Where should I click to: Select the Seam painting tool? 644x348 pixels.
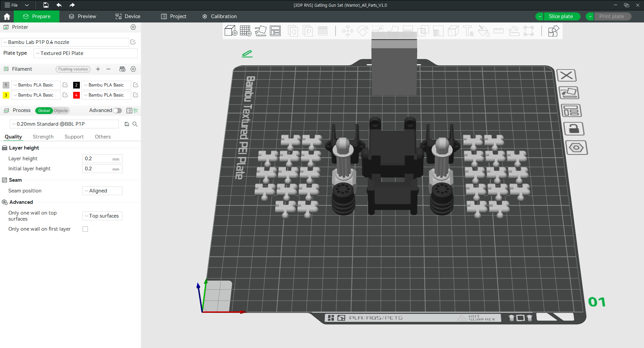(x=453, y=31)
